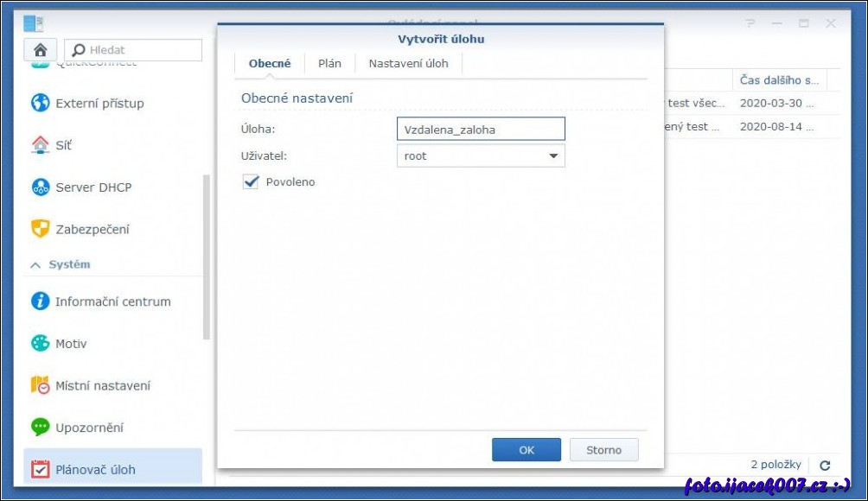868x501 pixels.
Task: Cancel with the Storno button
Action: (x=603, y=450)
